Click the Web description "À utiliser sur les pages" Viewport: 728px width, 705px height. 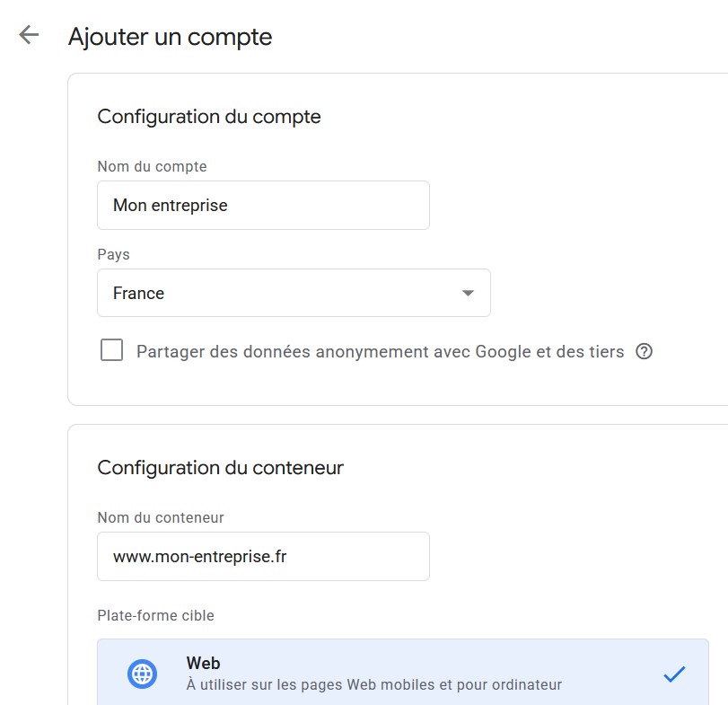373,685
